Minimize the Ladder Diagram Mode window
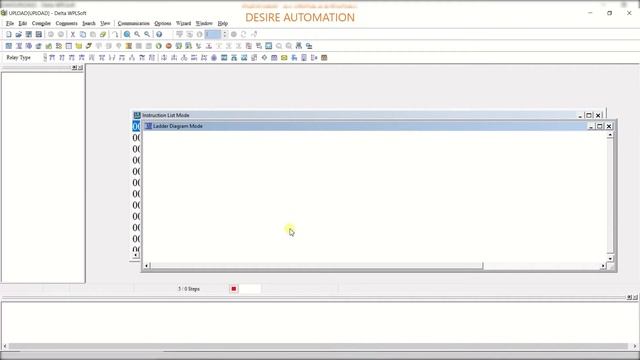Viewport: 640px width, 360px height. pos(591,127)
